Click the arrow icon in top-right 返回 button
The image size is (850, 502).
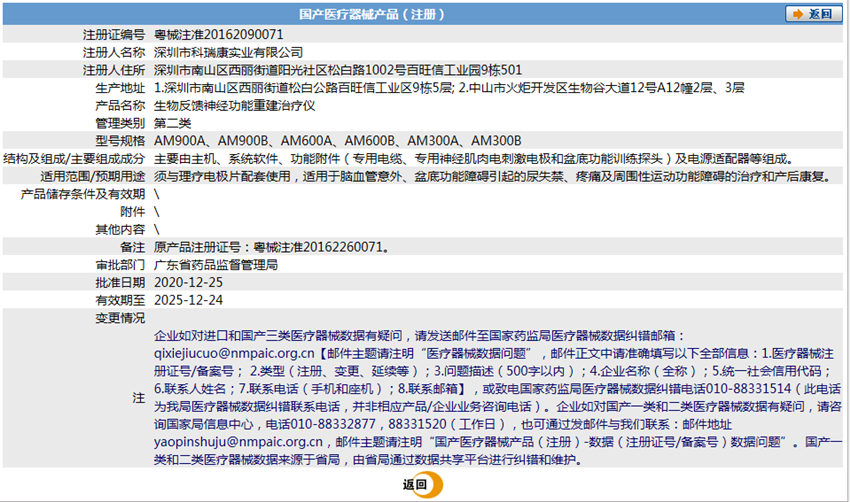coord(797,14)
